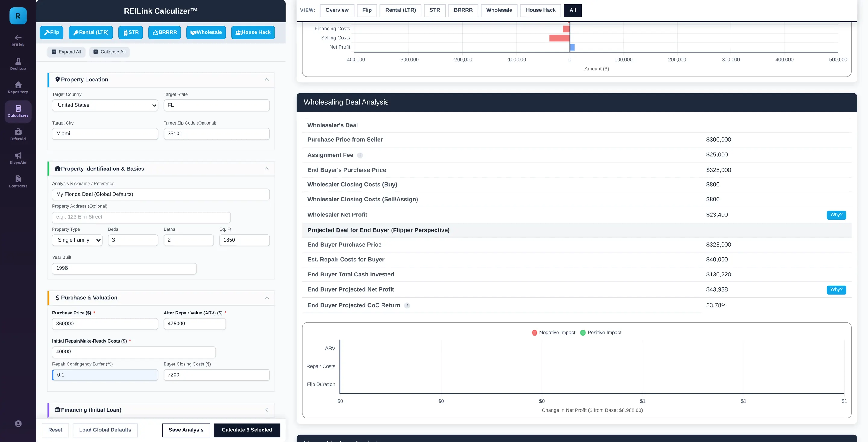Go back to REILink via arrow icon
Screen dimensions: 868x442
(x=18, y=38)
